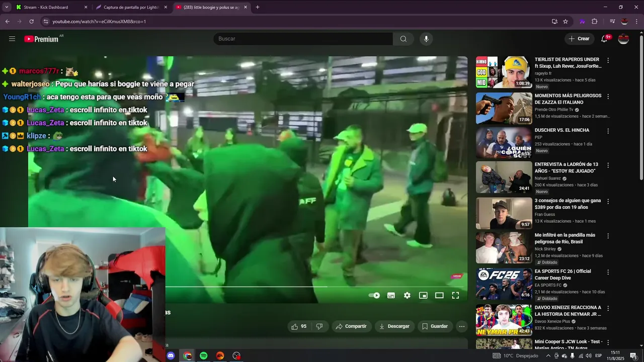Start voice search with microphone icon

click(426, 39)
